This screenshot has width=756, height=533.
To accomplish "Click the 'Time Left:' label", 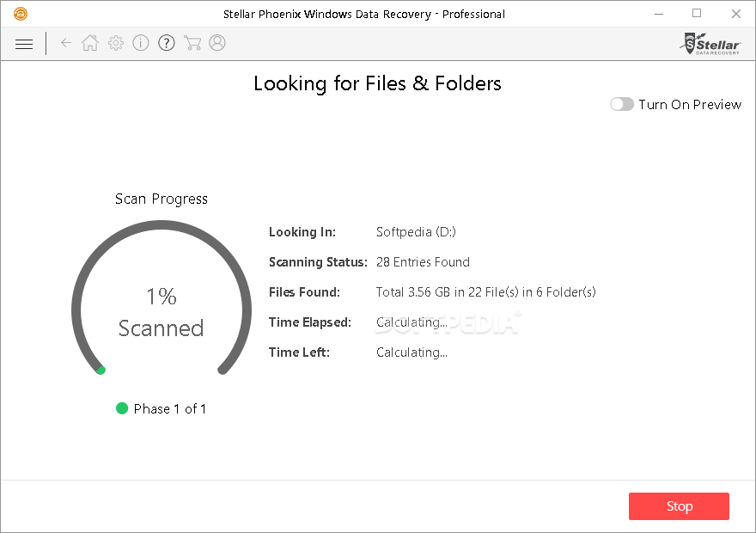I will click(300, 352).
